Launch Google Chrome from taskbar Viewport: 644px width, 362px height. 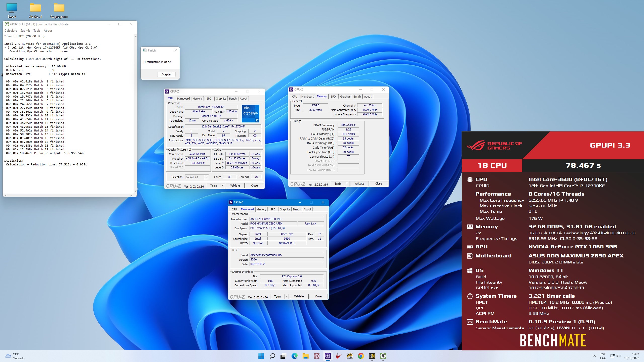(361, 356)
